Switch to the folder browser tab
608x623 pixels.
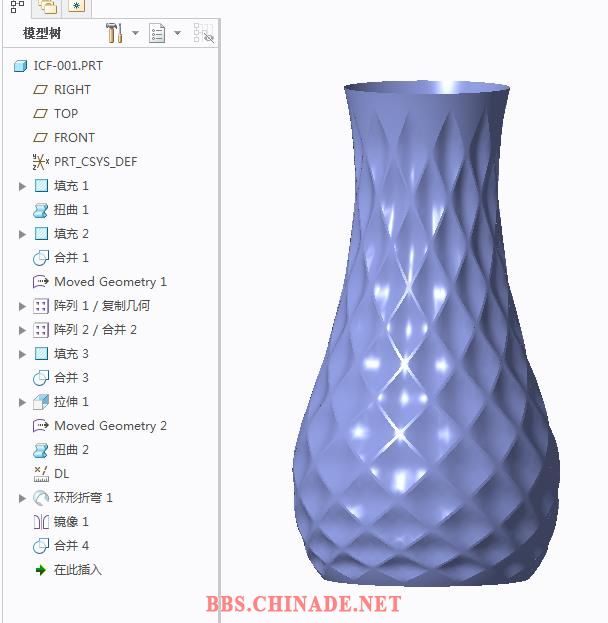(x=47, y=7)
